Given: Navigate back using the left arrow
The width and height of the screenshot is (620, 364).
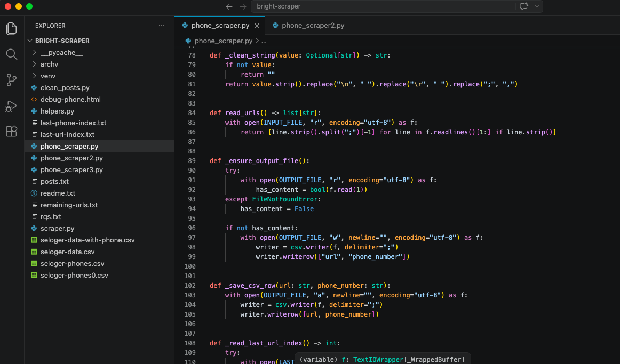Looking at the screenshot, I should coord(229,6).
